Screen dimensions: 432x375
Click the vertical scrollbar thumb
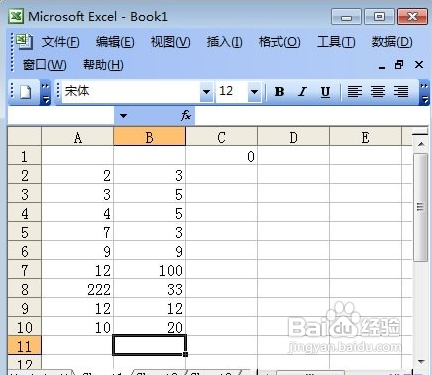[421, 207]
